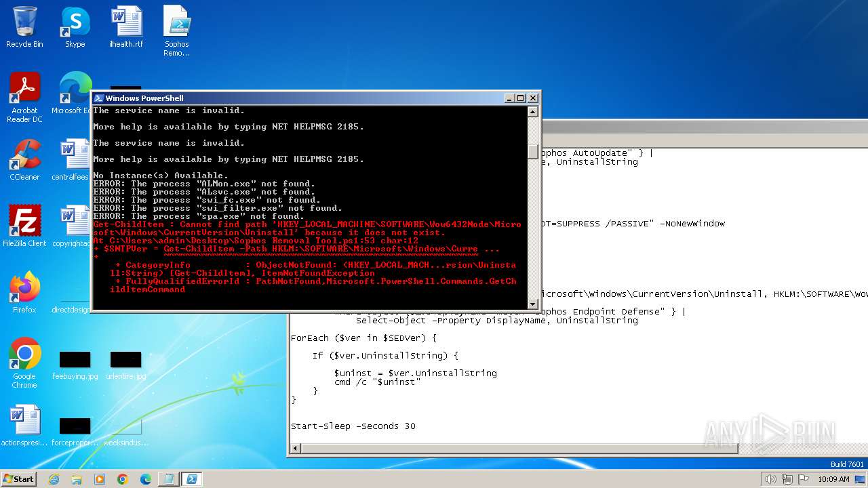Click the Notepad horizontal scrollbar thumb
The image size is (868, 488).
pyautogui.click(x=519, y=448)
